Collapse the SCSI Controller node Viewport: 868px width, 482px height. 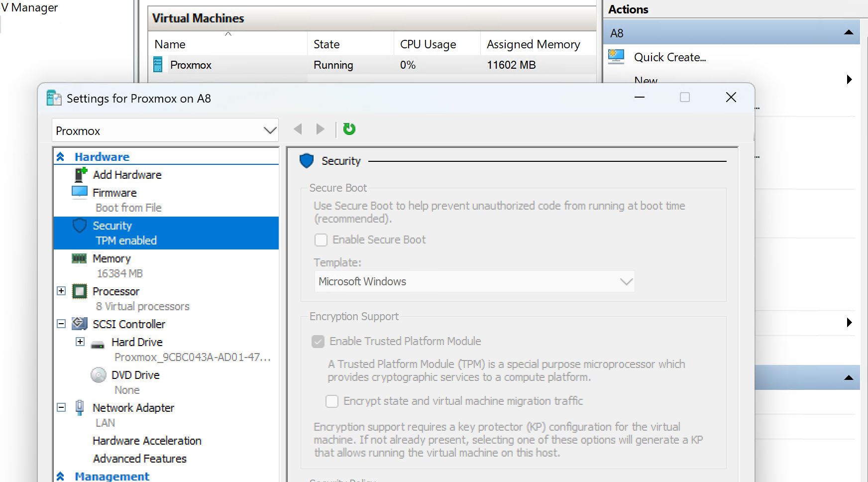61,324
